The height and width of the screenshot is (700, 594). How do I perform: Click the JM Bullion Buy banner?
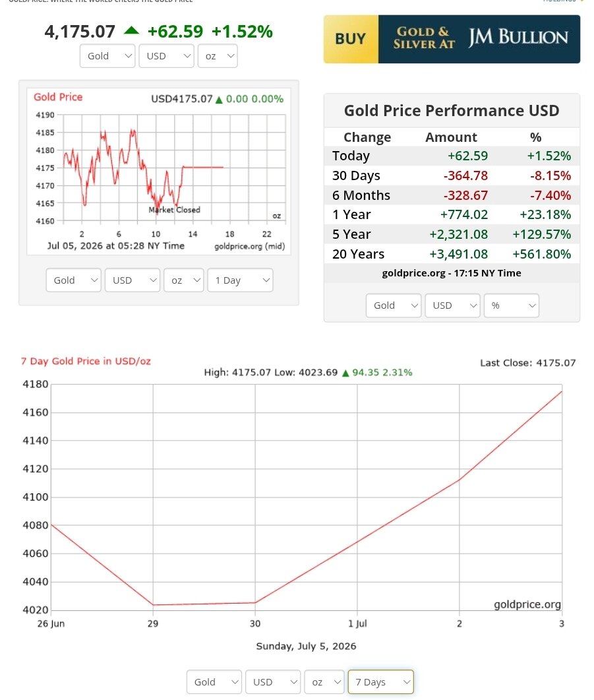pos(452,40)
